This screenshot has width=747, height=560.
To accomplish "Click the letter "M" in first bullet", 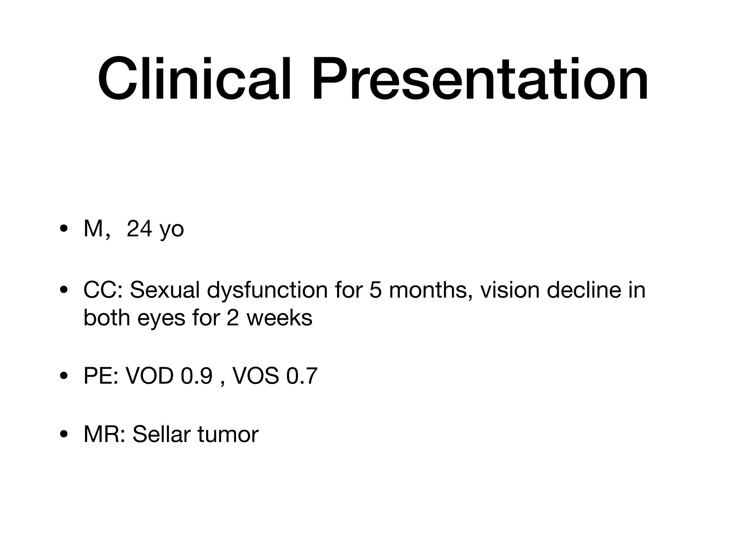I will [x=93, y=229].
